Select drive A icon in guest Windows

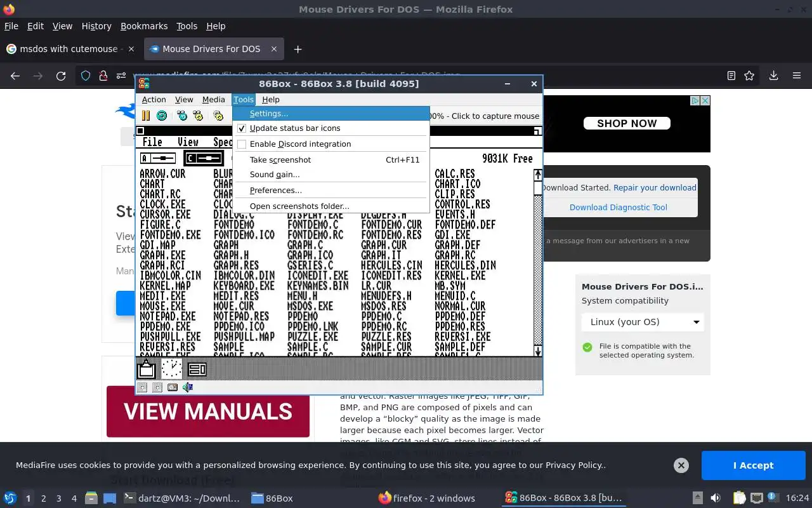pyautogui.click(x=158, y=158)
